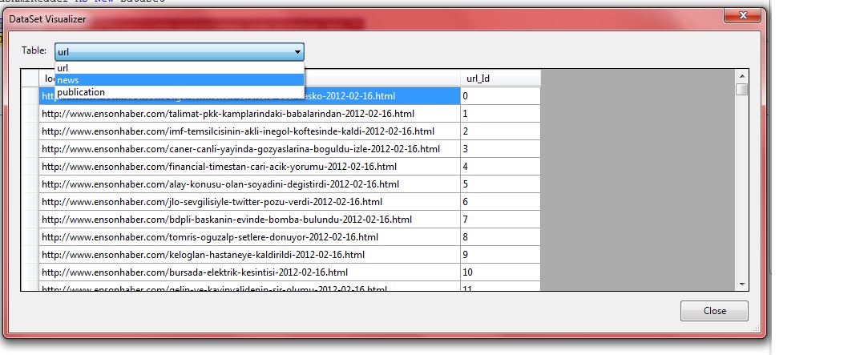This screenshot has height=355, width=868.
Task: Choose 'news' from the table list
Action: 180,80
